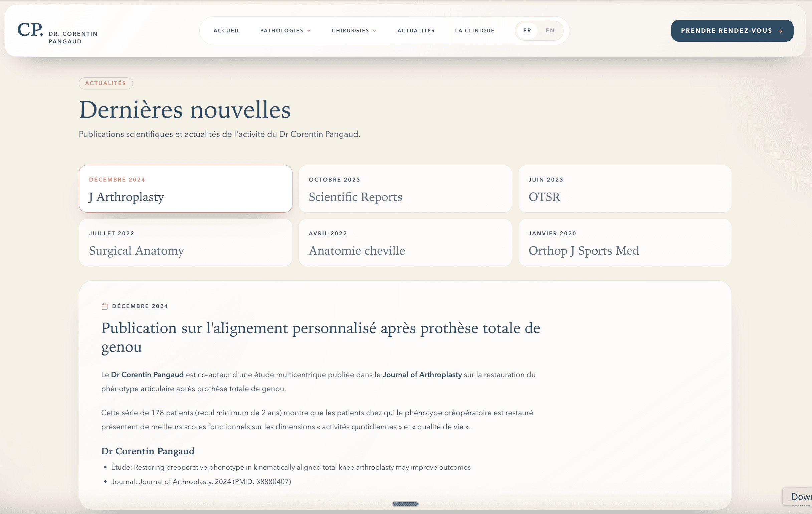
Task: Open the La Clinique page
Action: point(475,30)
